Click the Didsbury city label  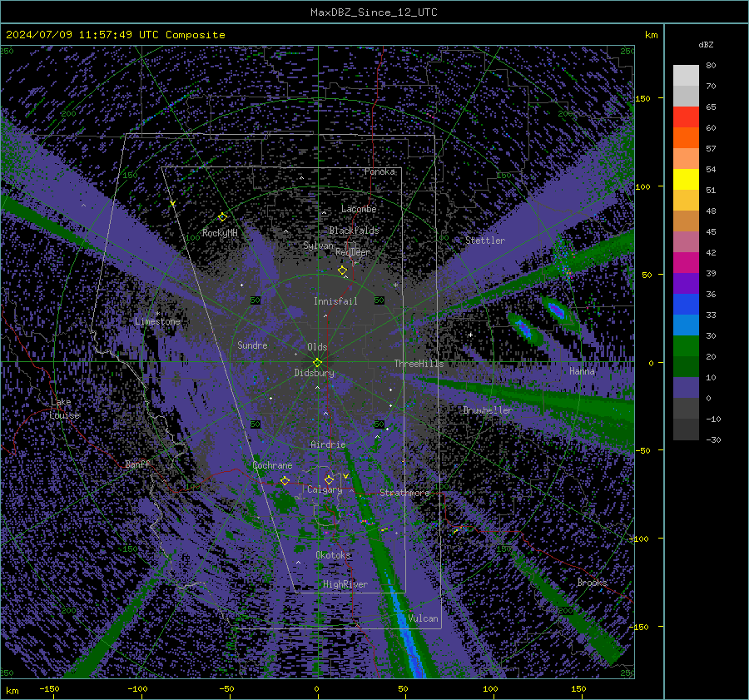coord(315,373)
